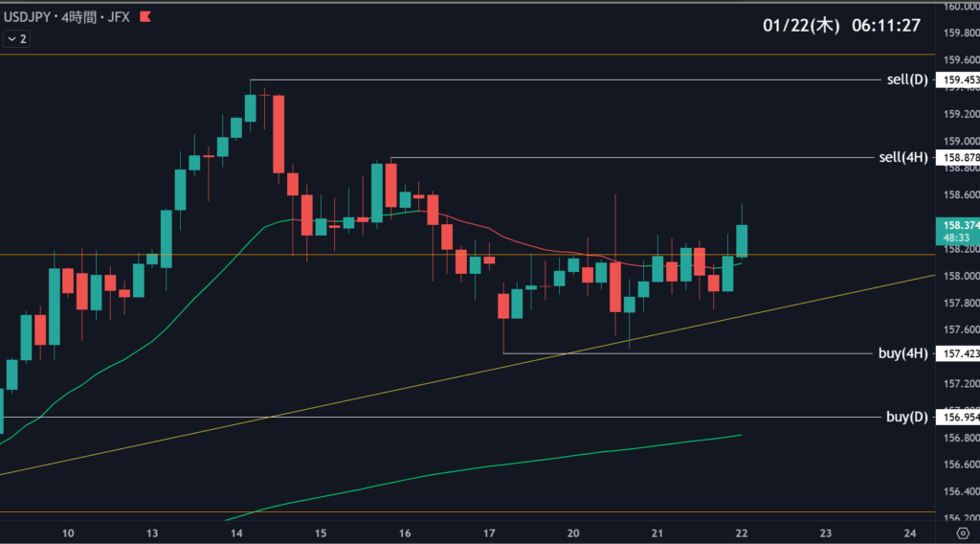Click date 20 on time axis
Viewport: 980px width, 544px height.
573,533
